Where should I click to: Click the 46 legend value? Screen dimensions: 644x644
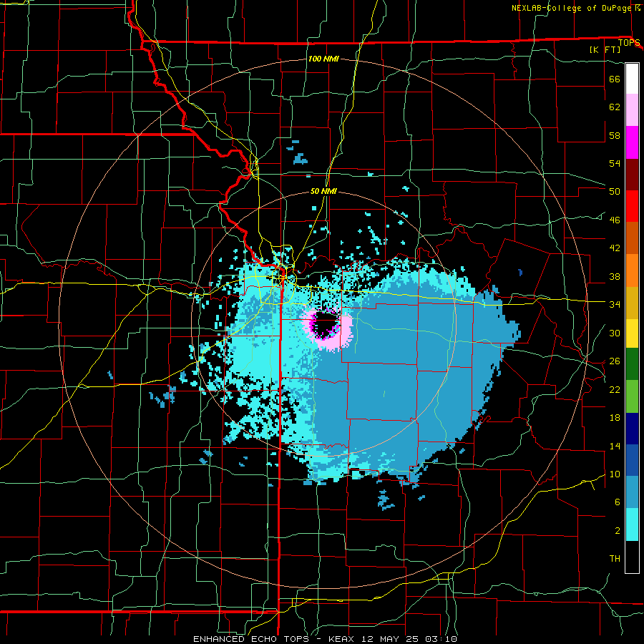click(x=615, y=220)
